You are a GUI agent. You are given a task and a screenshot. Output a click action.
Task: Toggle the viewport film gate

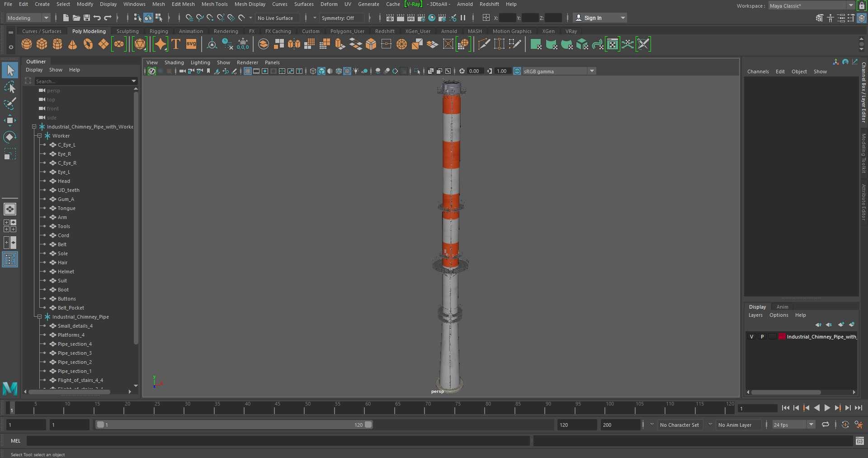pyautogui.click(x=256, y=71)
